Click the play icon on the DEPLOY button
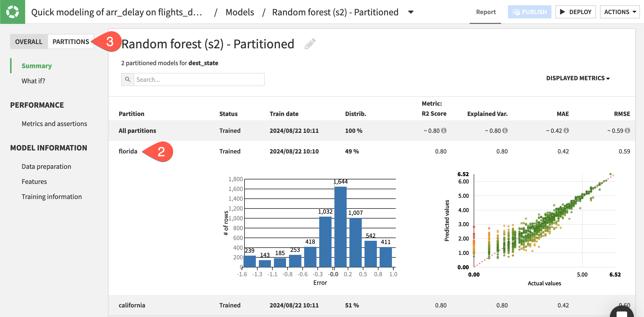The height and width of the screenshot is (317, 644). 563,12
